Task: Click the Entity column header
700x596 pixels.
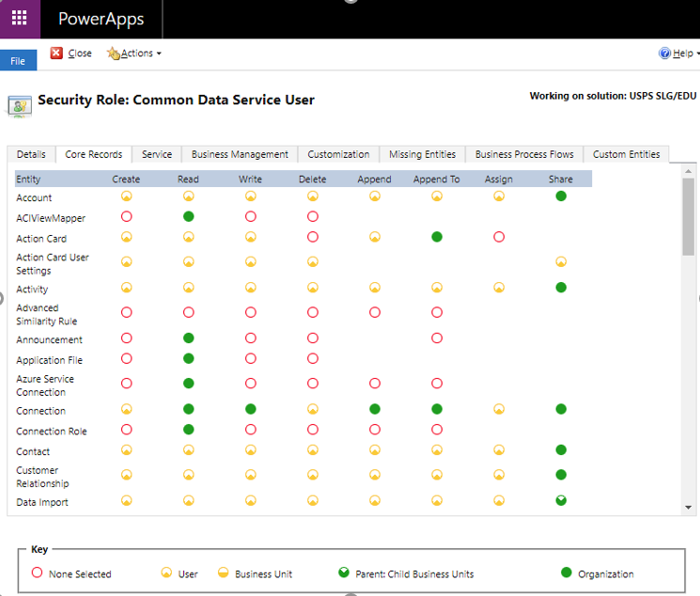Action: [x=29, y=179]
